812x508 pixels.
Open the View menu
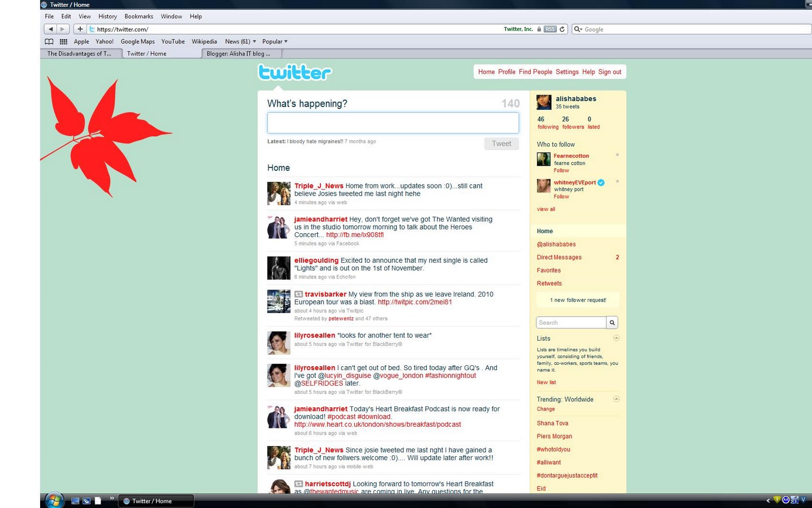[85, 16]
